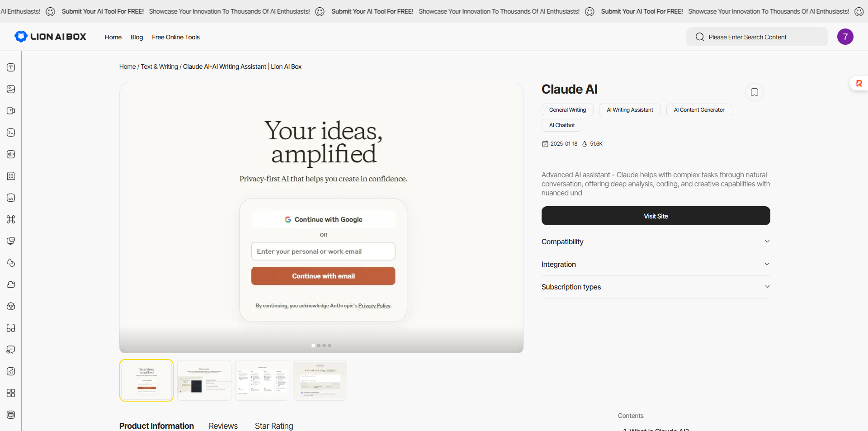Select the fourth carousel dot indicator

(x=330, y=346)
